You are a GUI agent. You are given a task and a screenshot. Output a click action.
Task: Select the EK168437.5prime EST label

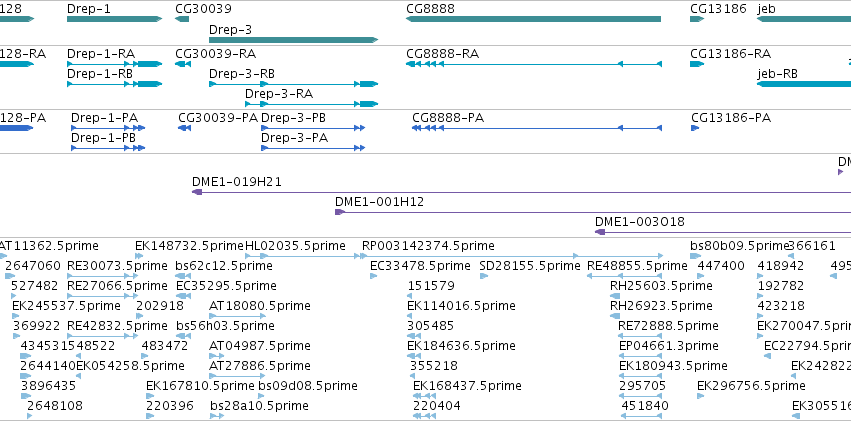467,386
